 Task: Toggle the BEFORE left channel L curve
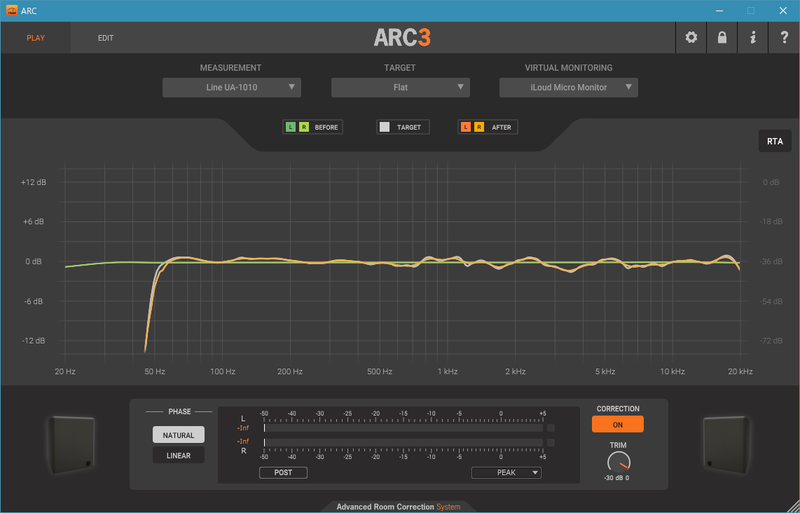coord(290,127)
